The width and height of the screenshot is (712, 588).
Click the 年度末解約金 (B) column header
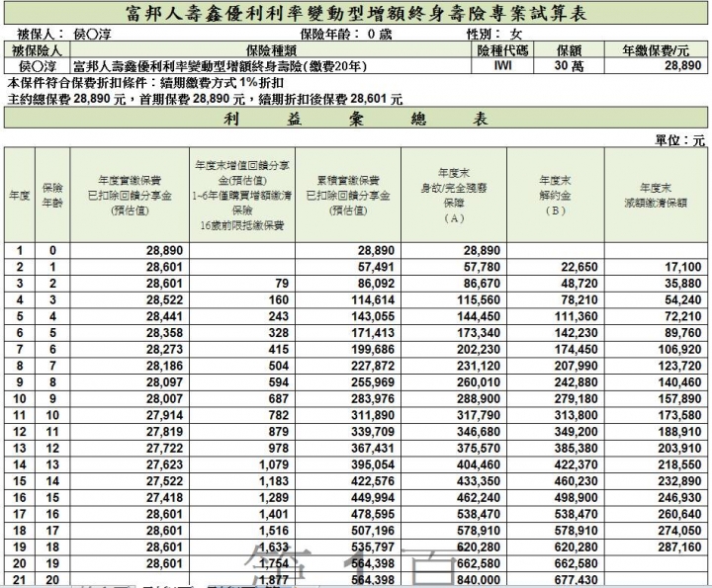coord(555,195)
